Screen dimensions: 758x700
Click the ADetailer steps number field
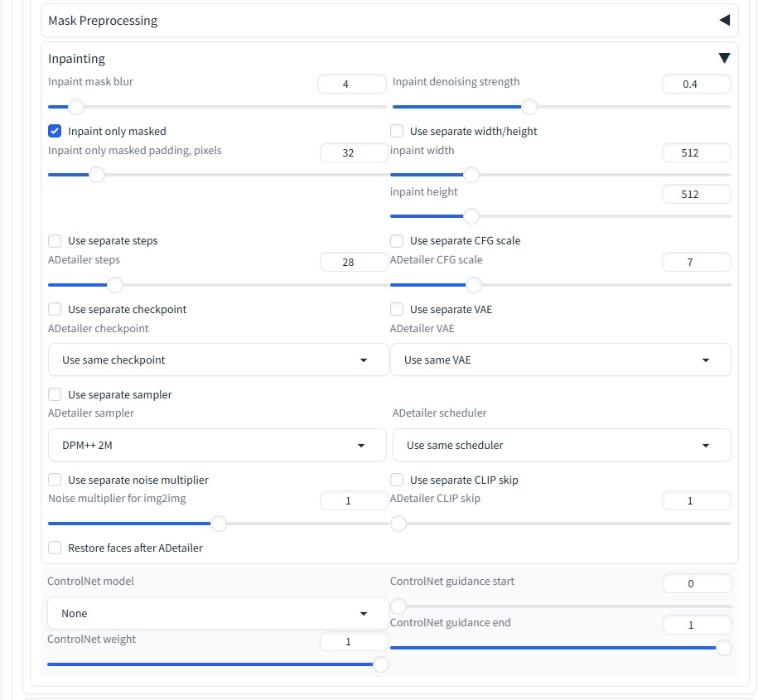(354, 263)
